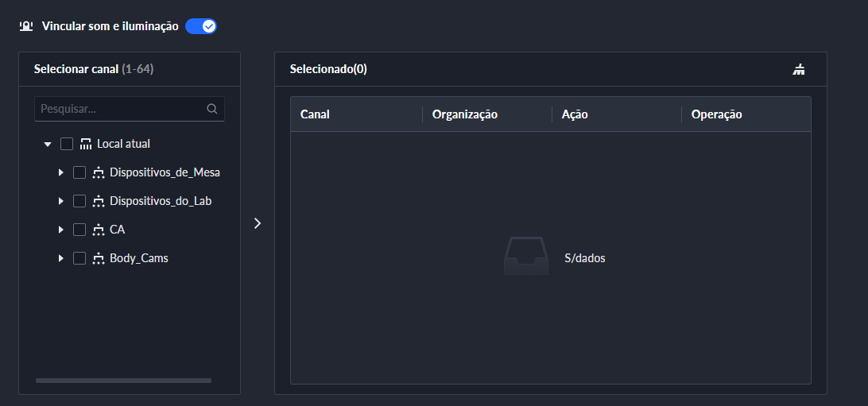Click the Dispositivos_de_Mesa organization icon
This screenshot has height=406, width=868.
tap(99, 172)
